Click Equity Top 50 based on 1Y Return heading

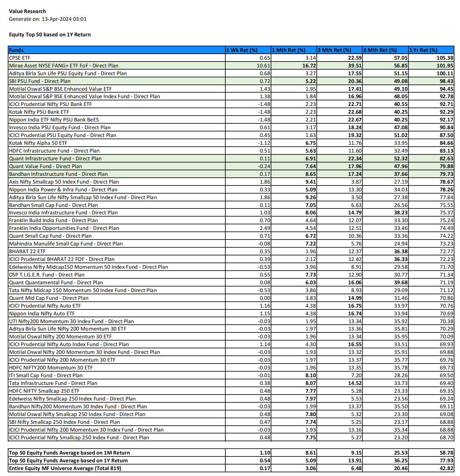(50, 34)
